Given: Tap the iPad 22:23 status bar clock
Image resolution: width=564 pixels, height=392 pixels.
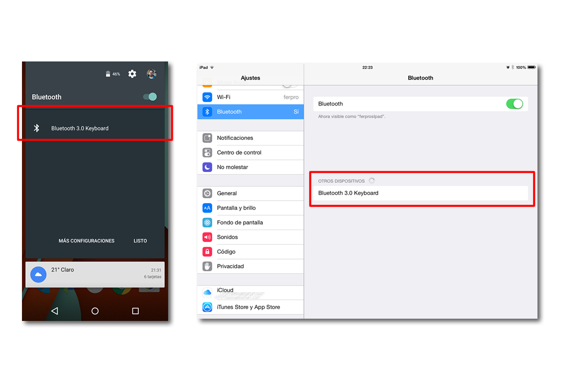Looking at the screenshot, I should (367, 67).
